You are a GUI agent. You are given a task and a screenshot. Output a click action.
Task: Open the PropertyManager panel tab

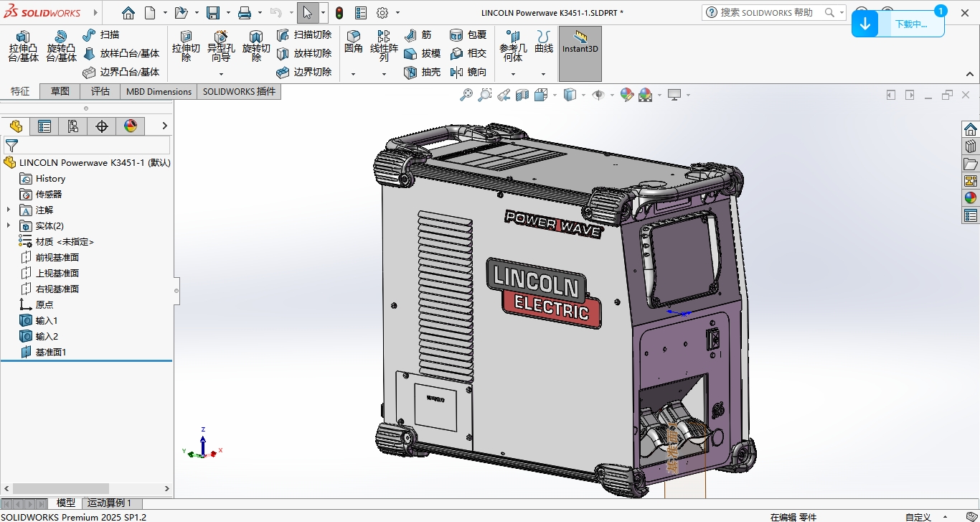(x=44, y=126)
